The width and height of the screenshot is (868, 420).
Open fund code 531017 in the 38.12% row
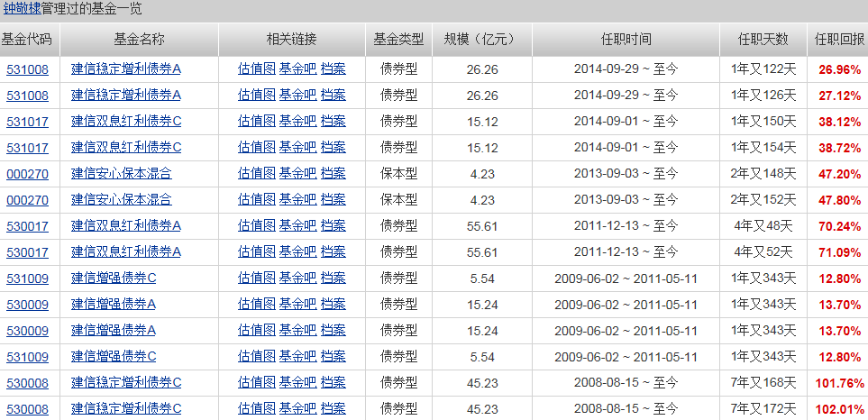pos(27,122)
